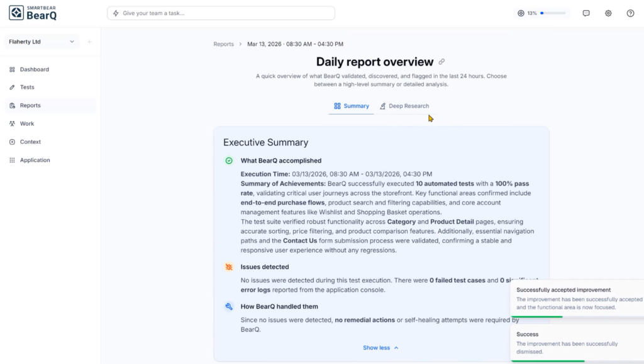This screenshot has width=644, height=364.
Task: Copy link icon beside Daily report overview
Action: click(441, 62)
